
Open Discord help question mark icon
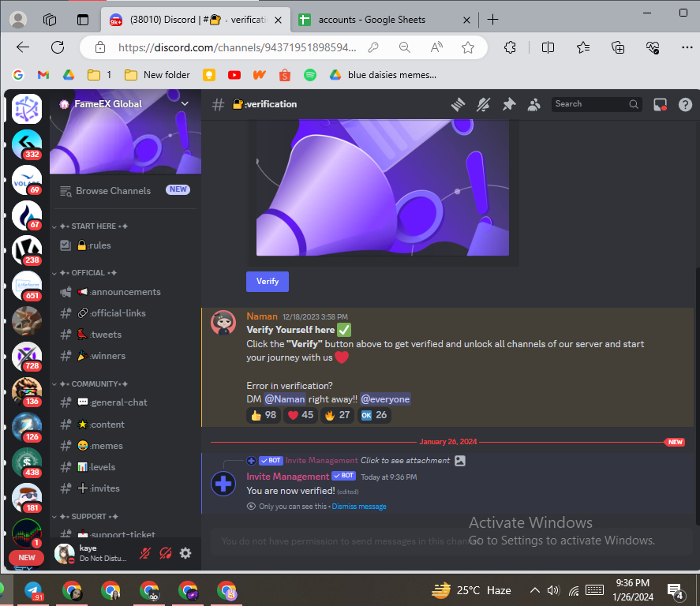(685, 104)
